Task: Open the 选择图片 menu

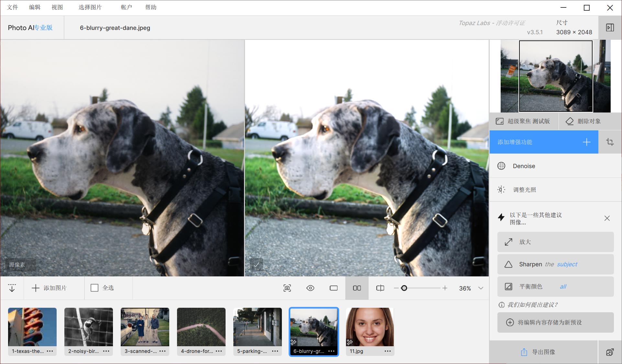Action: pyautogui.click(x=90, y=7)
